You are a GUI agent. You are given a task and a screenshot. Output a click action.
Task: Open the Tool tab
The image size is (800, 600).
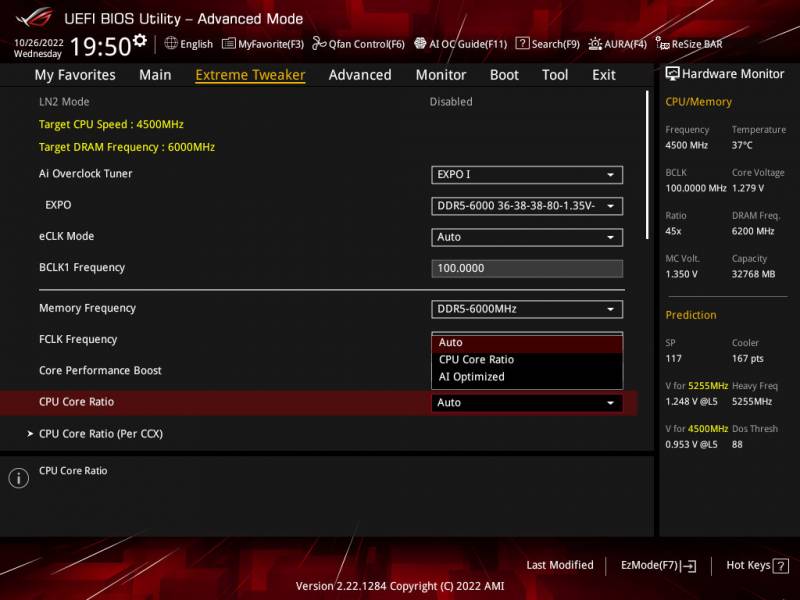point(555,75)
